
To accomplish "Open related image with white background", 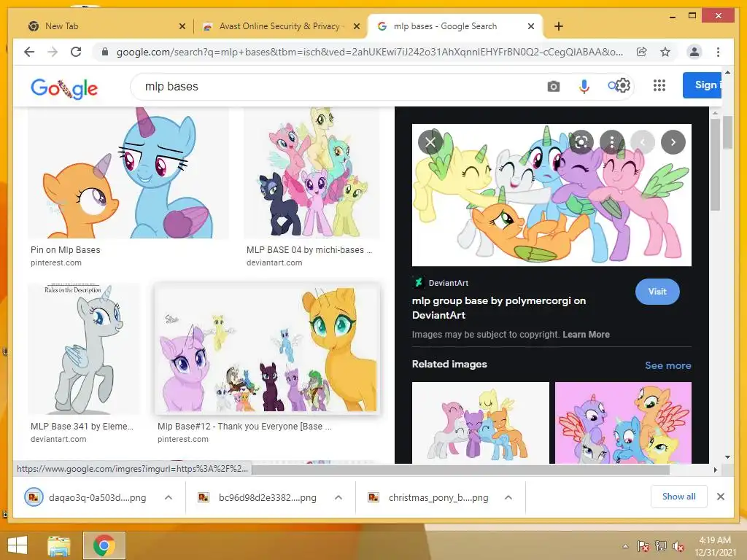I will click(480, 423).
